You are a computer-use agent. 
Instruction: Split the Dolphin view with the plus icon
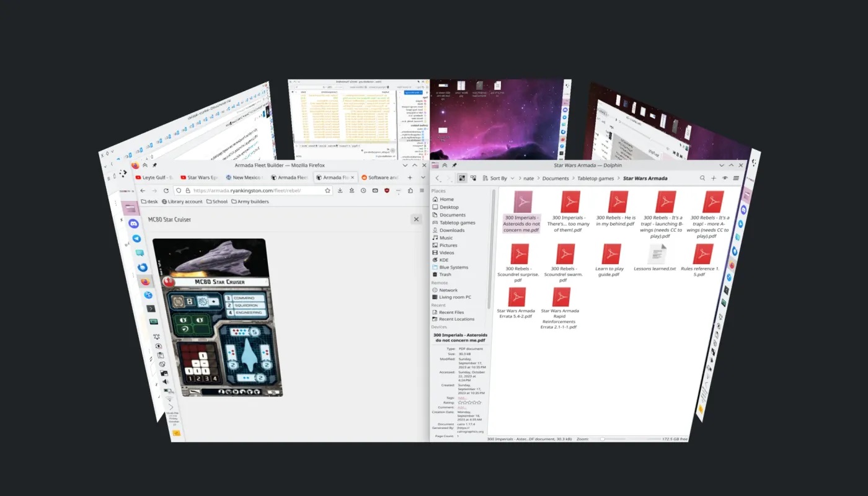coord(712,178)
